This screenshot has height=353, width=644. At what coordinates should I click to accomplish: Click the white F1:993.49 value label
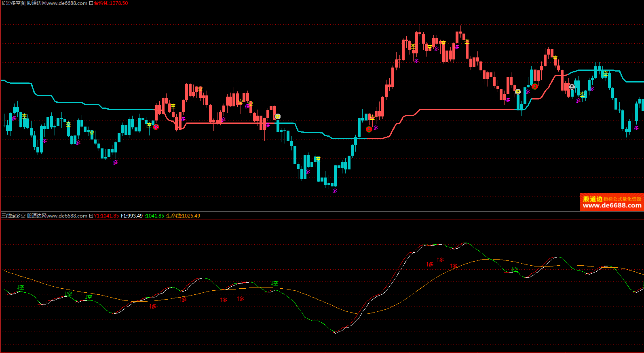point(132,216)
